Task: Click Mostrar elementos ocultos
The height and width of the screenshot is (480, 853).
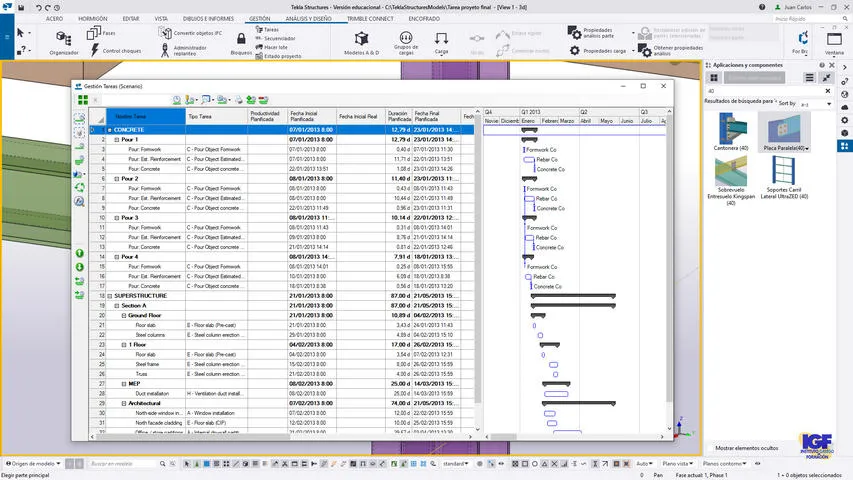Action: [746, 448]
